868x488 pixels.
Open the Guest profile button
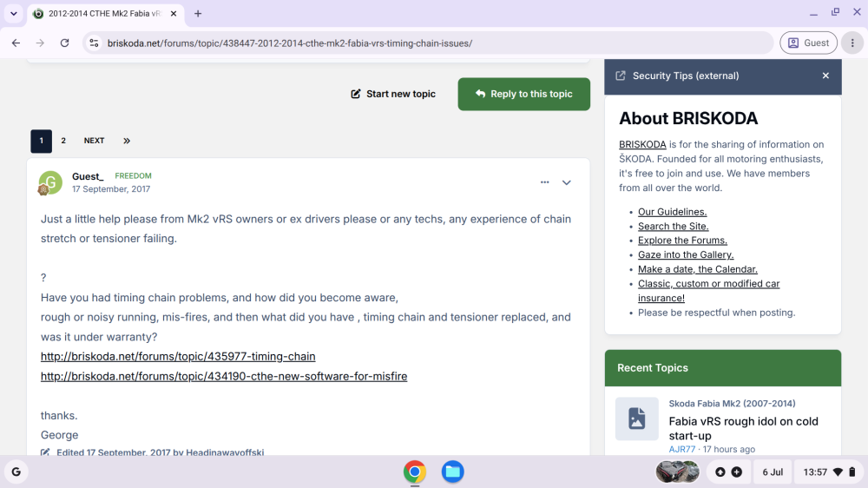[x=808, y=43]
